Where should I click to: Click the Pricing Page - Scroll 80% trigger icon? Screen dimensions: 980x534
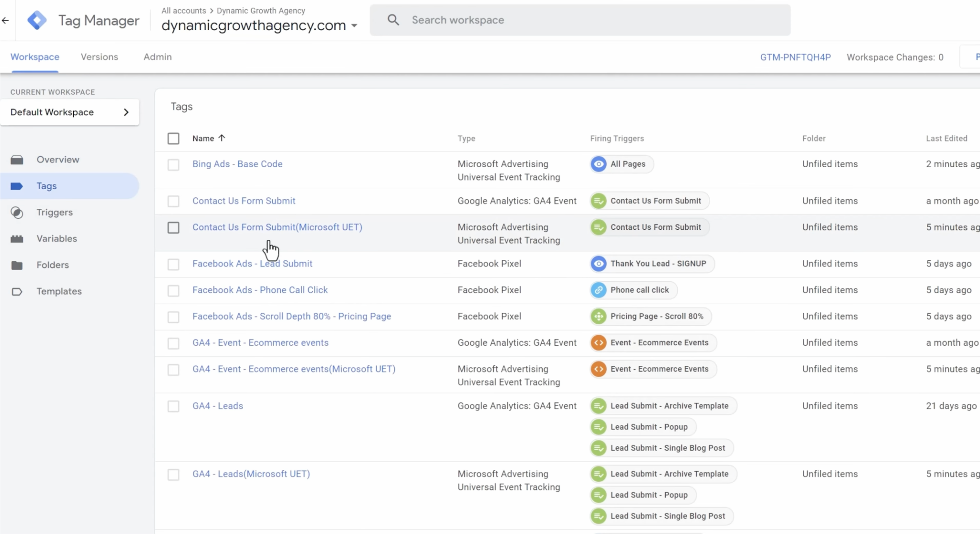(x=599, y=316)
